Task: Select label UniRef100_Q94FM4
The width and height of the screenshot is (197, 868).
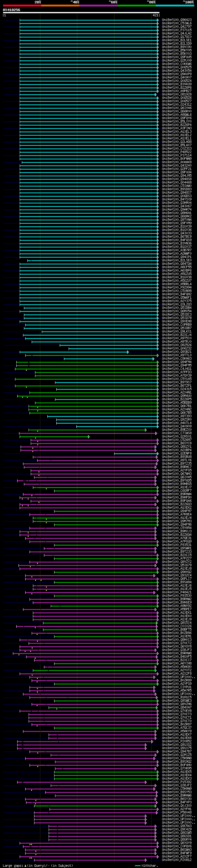Action: [177, 362]
